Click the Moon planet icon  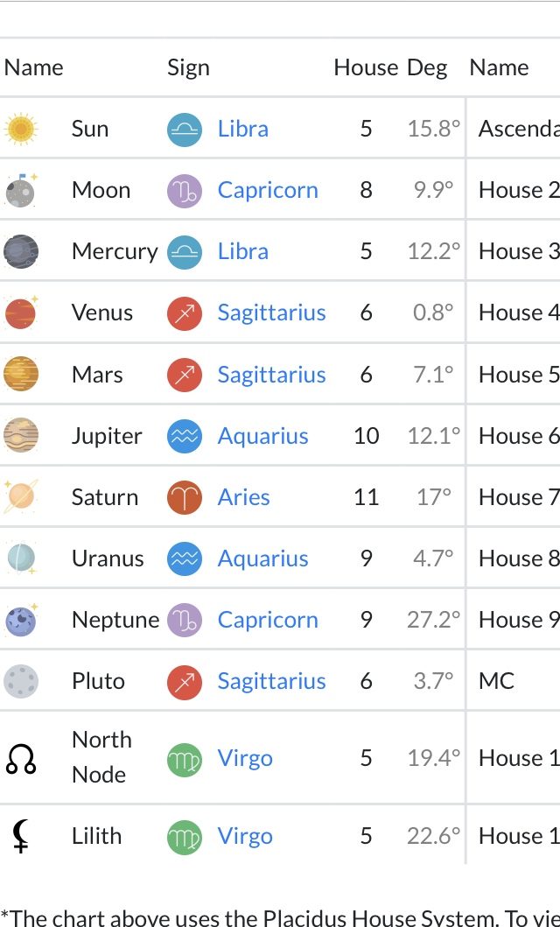20,190
